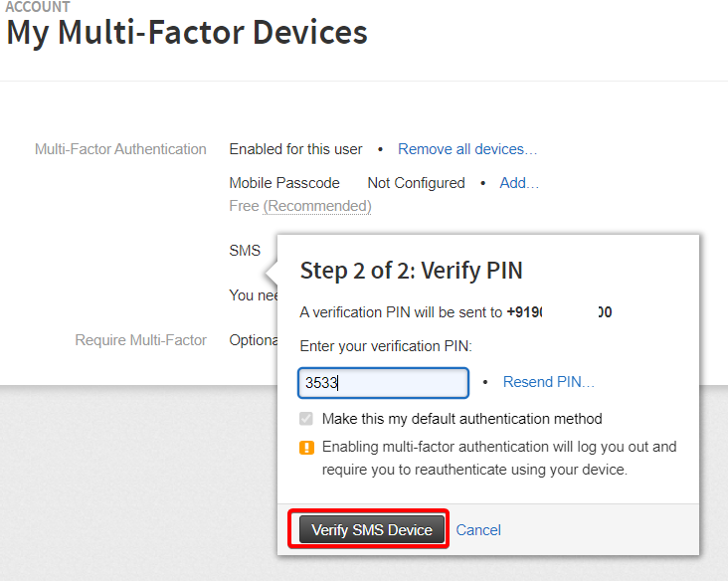Toggle the default authentication method checkbox
Viewport: 728px width, 581px height.
[x=306, y=419]
